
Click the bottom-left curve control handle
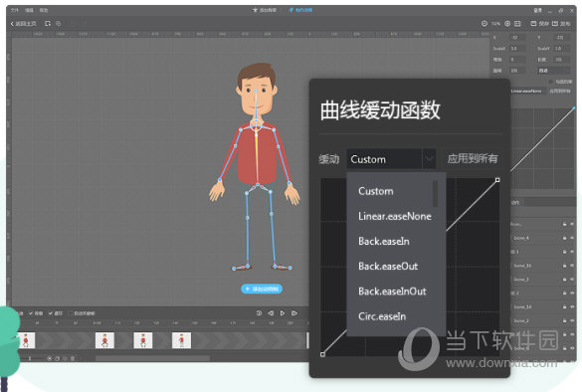coord(322,354)
